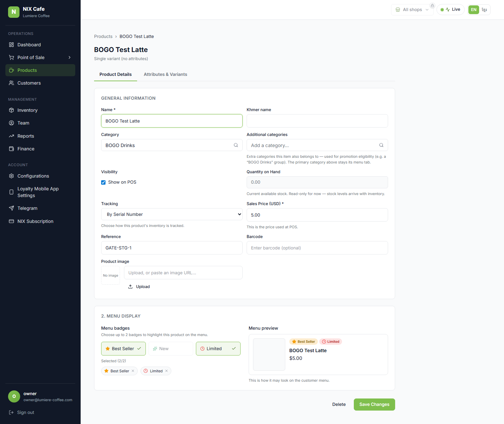Screen dimensions: 504x424
Task: Click the Best Seller badge in preview
Action: [x=303, y=341]
